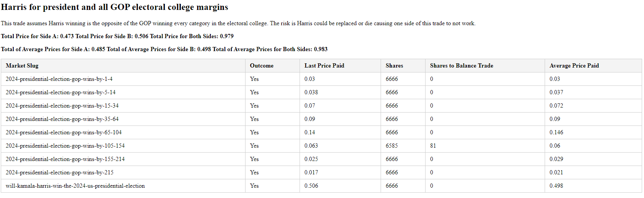Click the Harris for president page heading
The height and width of the screenshot is (198, 644).
coord(114,7)
